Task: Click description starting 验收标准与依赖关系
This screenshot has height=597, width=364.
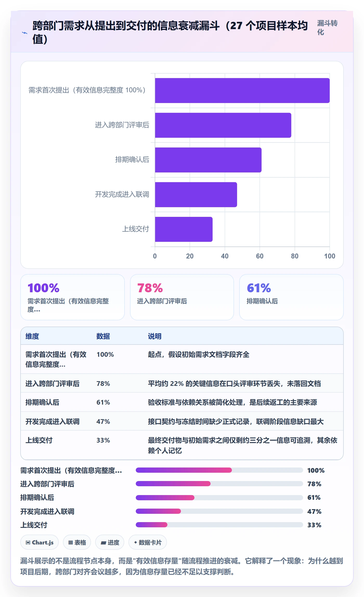Action: [x=232, y=402]
